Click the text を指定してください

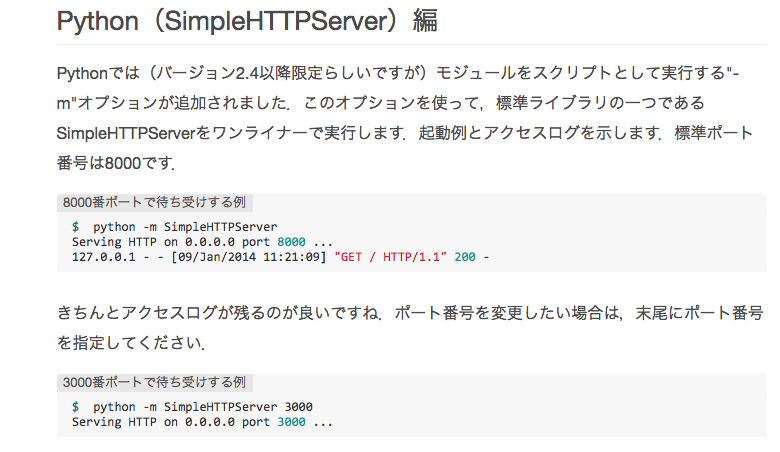click(x=131, y=343)
